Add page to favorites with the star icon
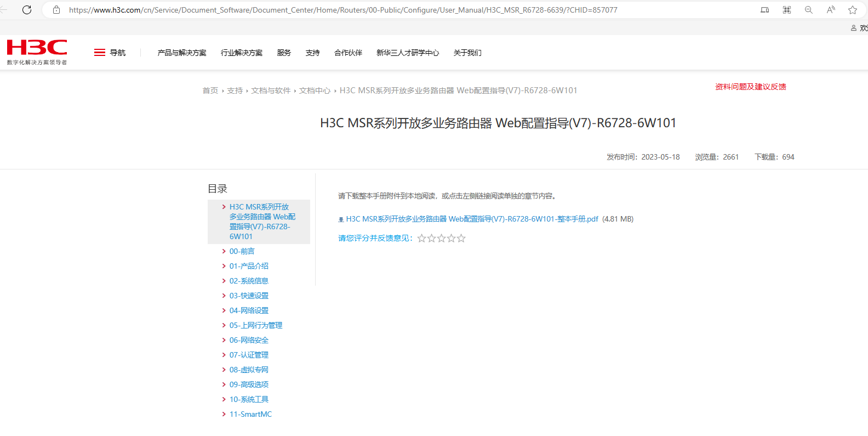The width and height of the screenshot is (868, 436). (x=853, y=10)
